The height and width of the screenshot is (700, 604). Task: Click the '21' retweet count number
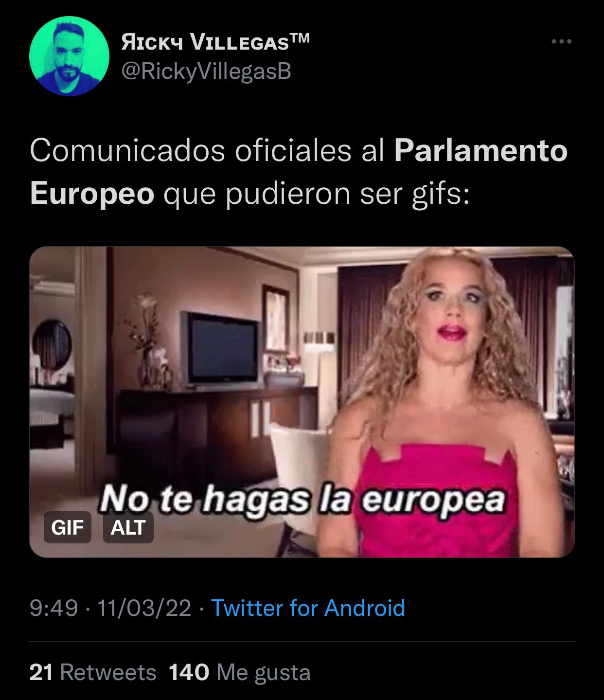point(41,673)
